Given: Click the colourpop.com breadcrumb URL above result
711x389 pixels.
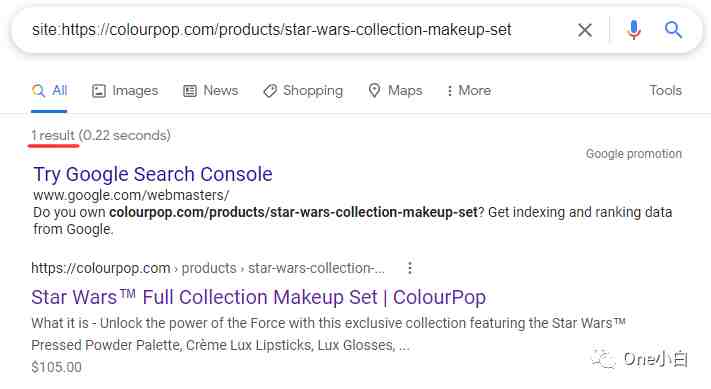Looking at the screenshot, I should [x=208, y=268].
